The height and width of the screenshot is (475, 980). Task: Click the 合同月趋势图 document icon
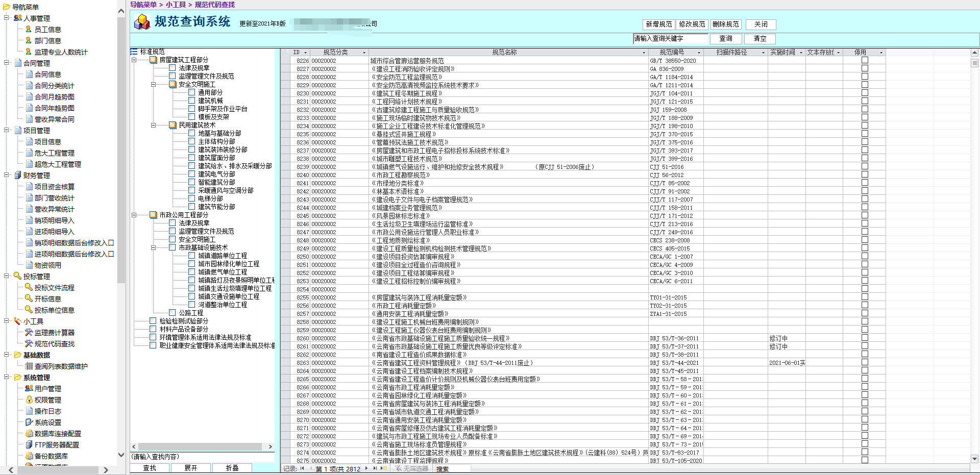point(29,96)
